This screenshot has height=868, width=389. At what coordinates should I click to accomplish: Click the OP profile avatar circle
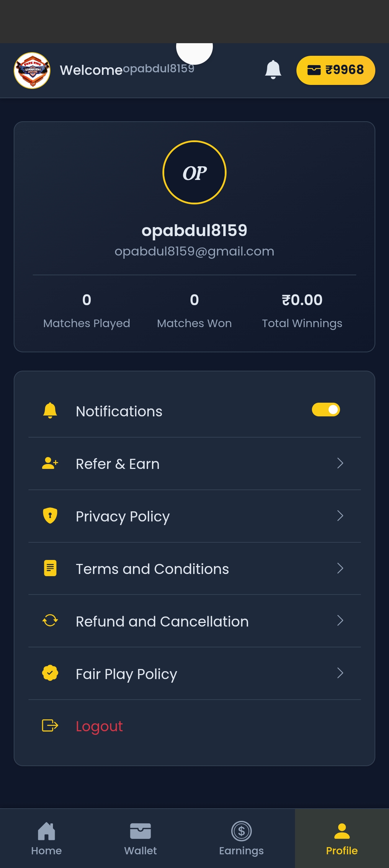[194, 172]
